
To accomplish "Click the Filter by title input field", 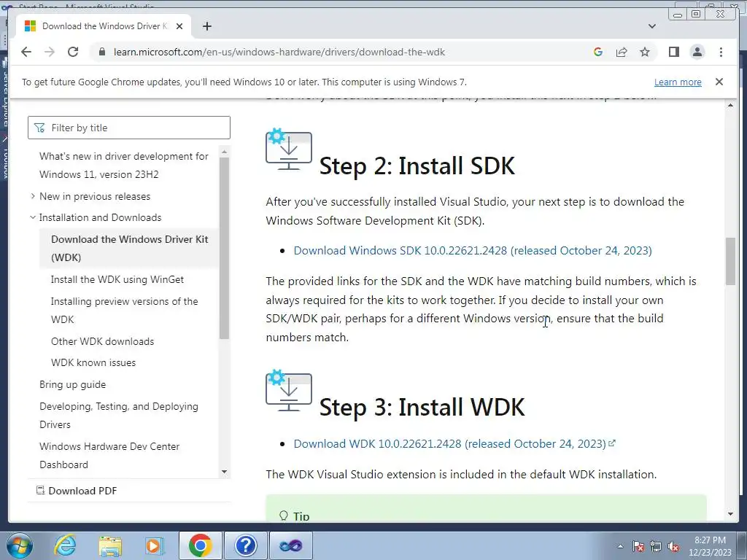I will [x=129, y=128].
